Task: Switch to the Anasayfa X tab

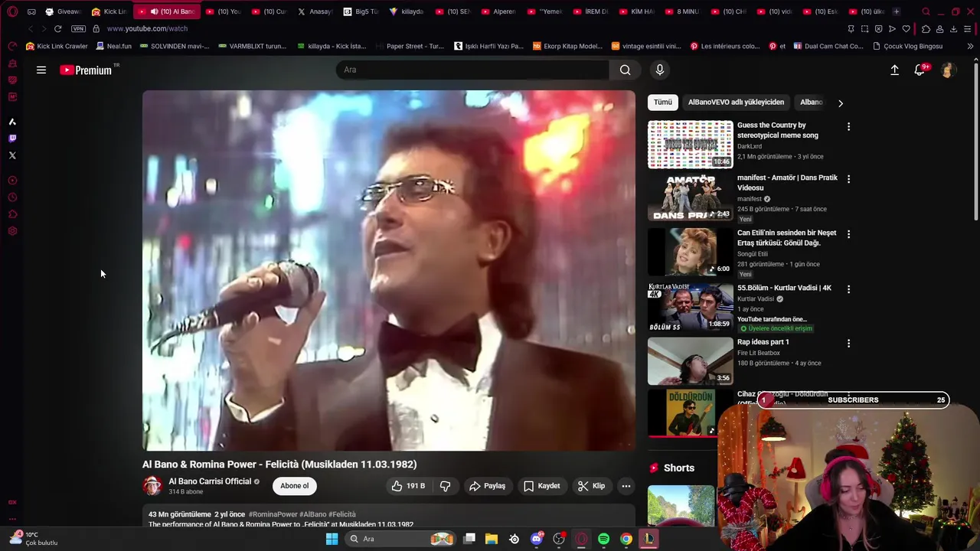Action: coord(315,11)
